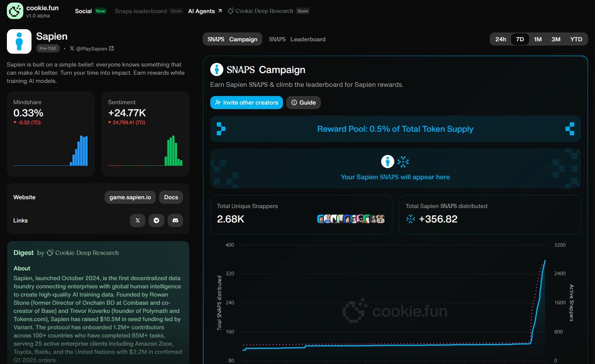The height and width of the screenshot is (364, 595).
Task: Click the Sentiment +24.77K value
Action: 127,113
